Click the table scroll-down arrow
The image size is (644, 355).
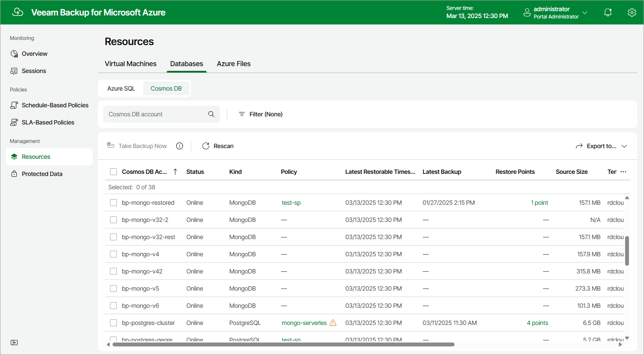[627, 338]
